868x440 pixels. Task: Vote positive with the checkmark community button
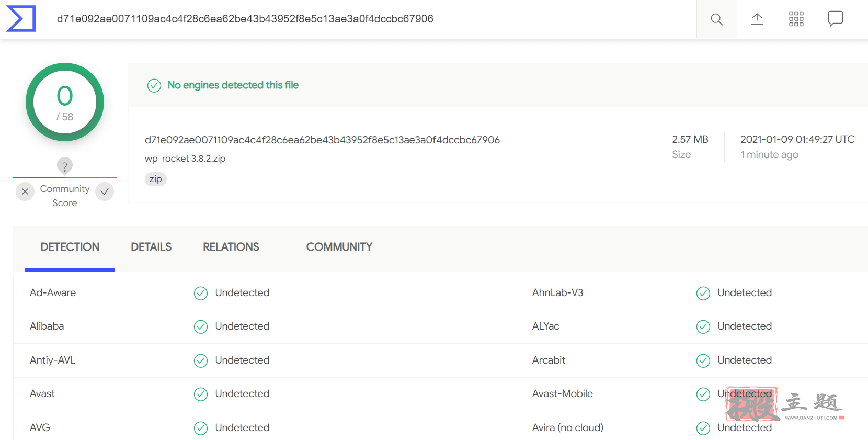(105, 191)
